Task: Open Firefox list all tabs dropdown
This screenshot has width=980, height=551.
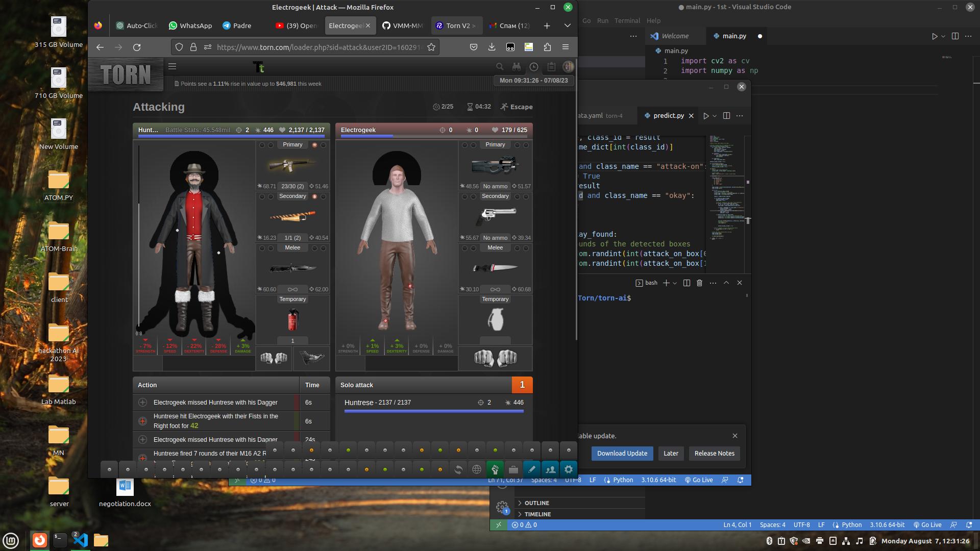Action: tap(567, 26)
